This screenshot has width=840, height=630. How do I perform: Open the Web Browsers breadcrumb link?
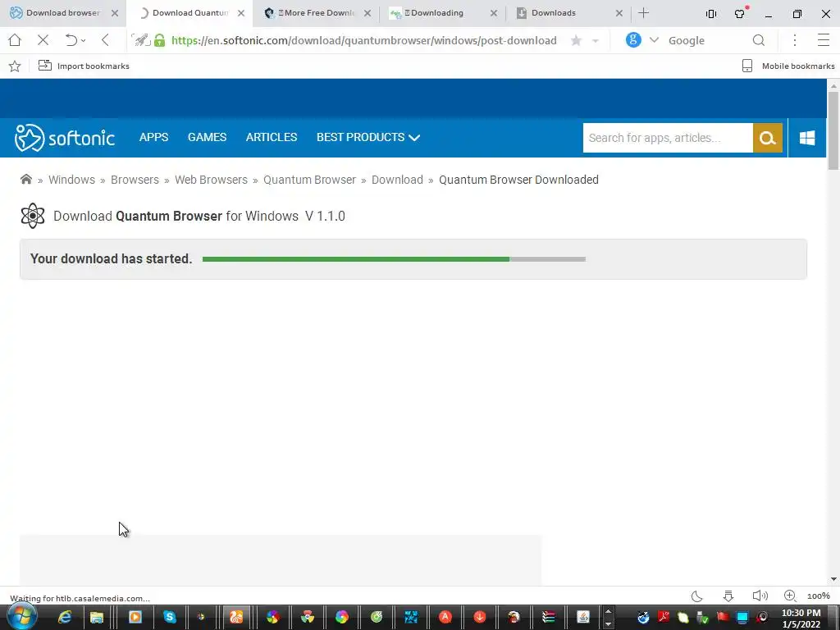(211, 180)
